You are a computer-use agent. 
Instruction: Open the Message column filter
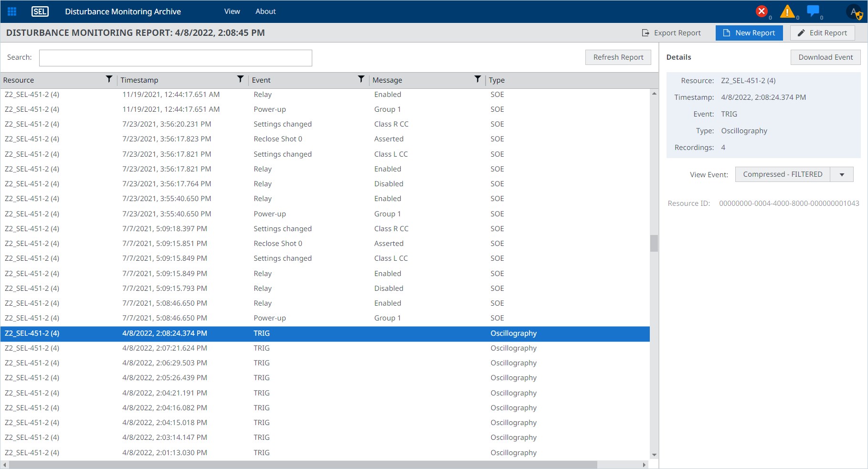tap(477, 79)
